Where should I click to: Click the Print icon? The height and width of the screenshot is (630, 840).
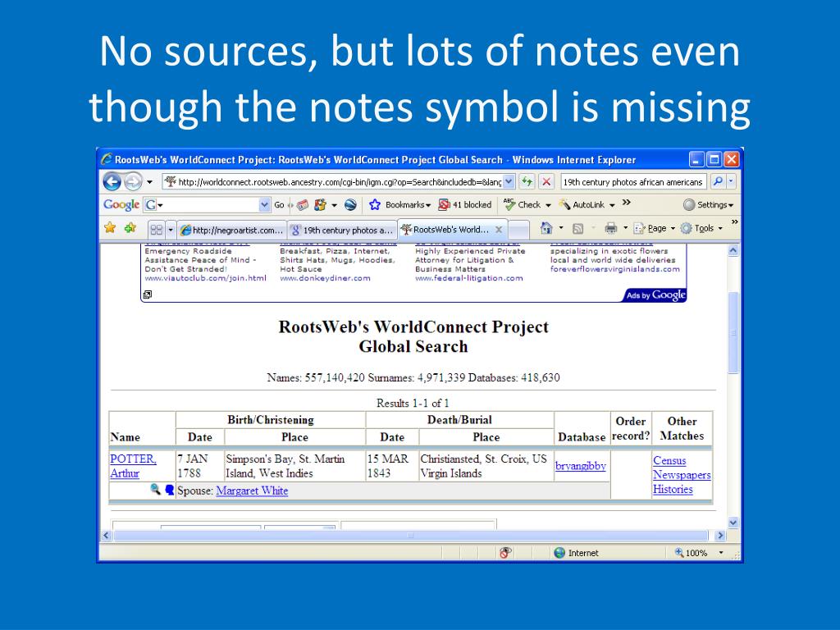(610, 229)
